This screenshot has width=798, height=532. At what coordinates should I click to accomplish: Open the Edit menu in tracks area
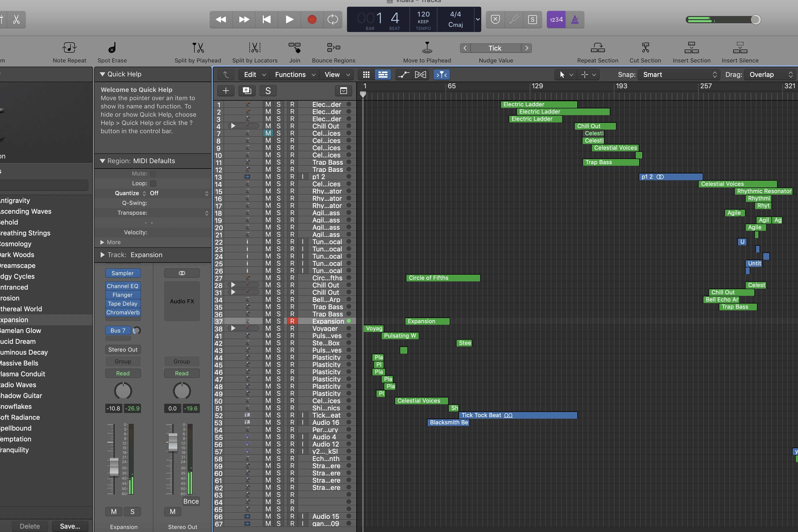pos(254,75)
